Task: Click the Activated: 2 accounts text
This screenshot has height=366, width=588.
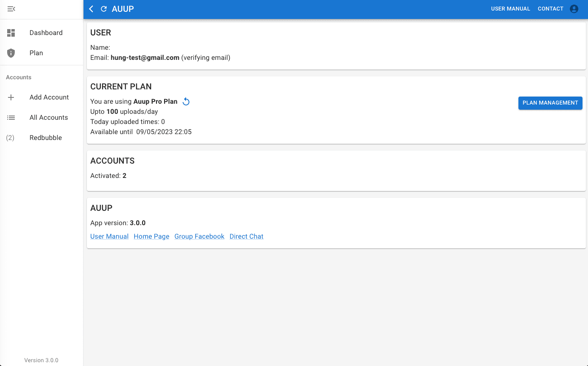Action: (x=108, y=176)
